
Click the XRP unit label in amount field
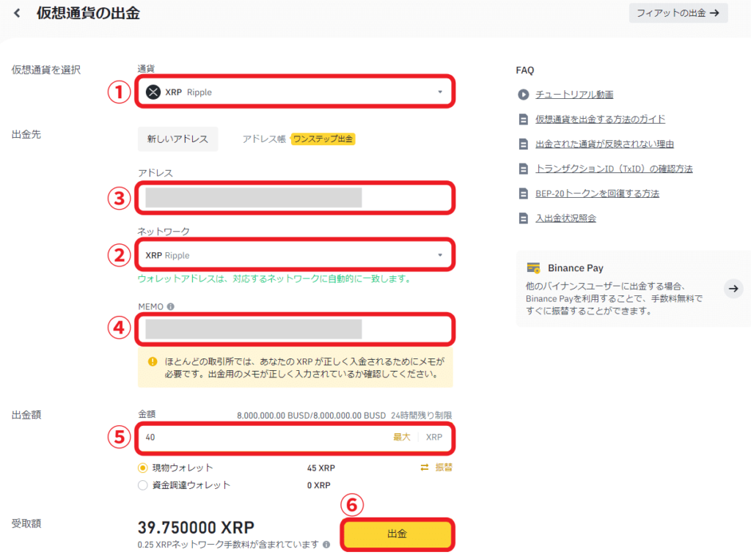click(x=434, y=437)
